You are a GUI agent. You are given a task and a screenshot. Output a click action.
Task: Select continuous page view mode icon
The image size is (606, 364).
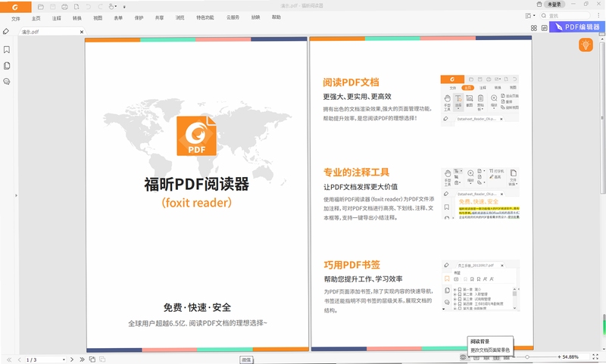click(486, 358)
